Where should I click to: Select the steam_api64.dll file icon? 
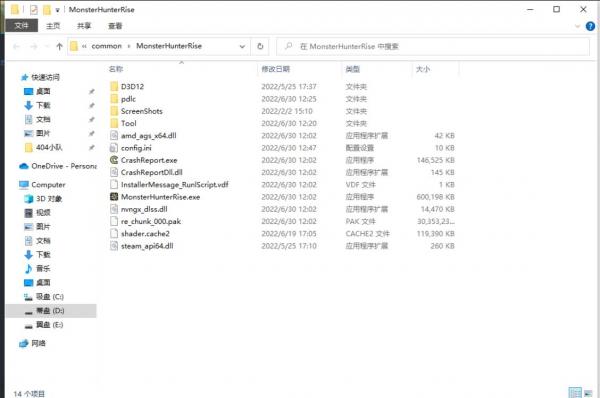114,246
